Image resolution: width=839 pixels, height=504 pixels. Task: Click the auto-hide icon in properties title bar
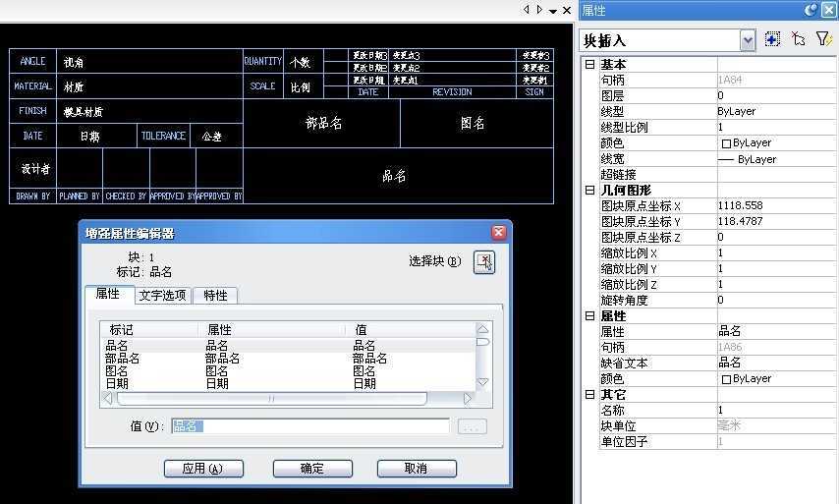coord(811,10)
